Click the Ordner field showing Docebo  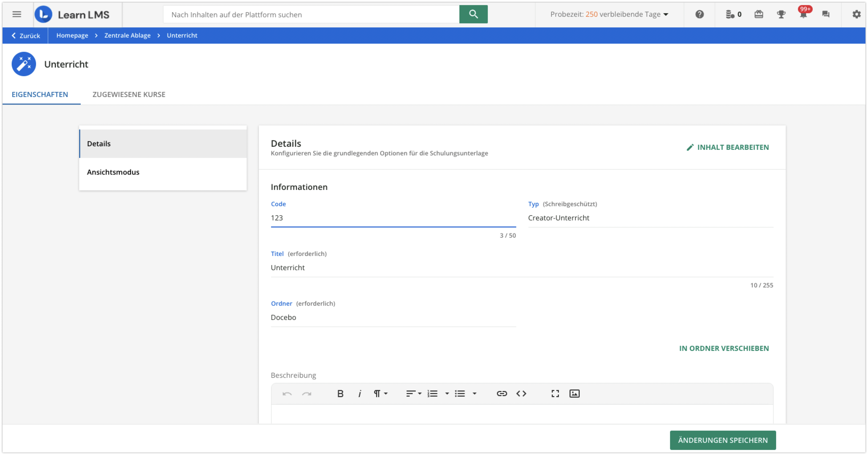tap(393, 317)
